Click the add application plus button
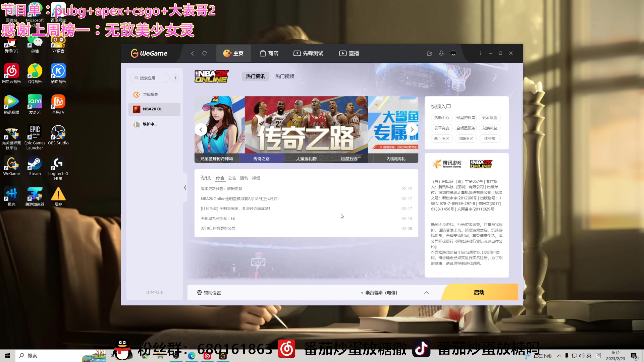Screen dimensions: 644x362 click(x=175, y=78)
